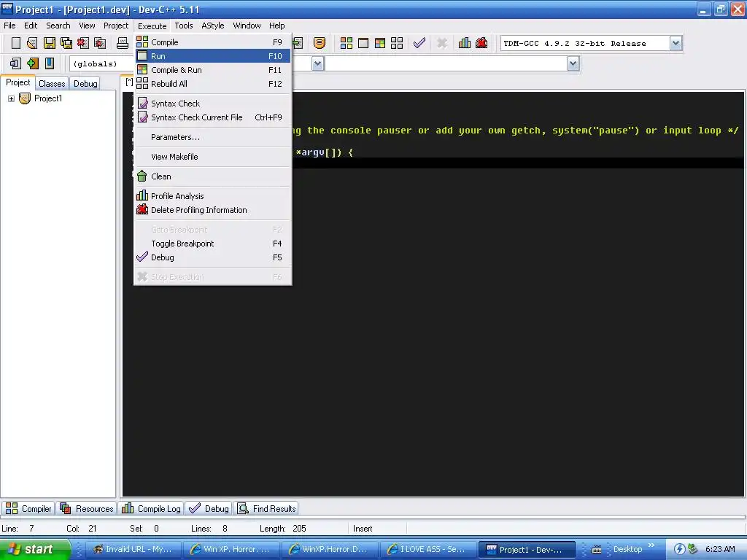Click the Debug checkmark toolbar icon
This screenshot has width=747, height=560.
[x=419, y=43]
